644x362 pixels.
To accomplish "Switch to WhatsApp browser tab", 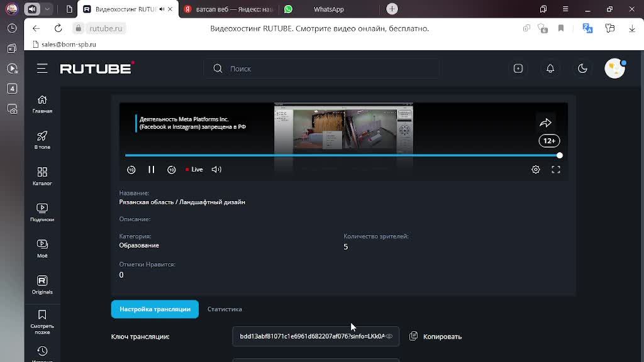I will tap(328, 9).
